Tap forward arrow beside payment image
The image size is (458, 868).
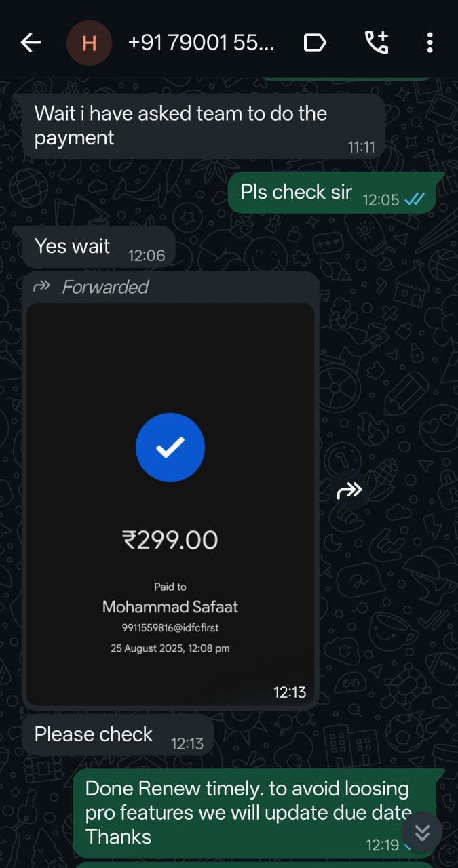pos(349,490)
